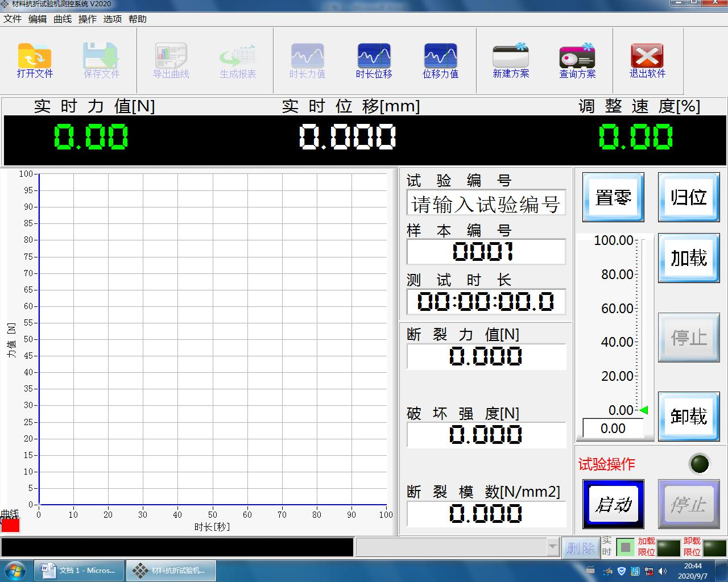
Task: Toggle the 实时 real-time indicator box
Action: 625,547
